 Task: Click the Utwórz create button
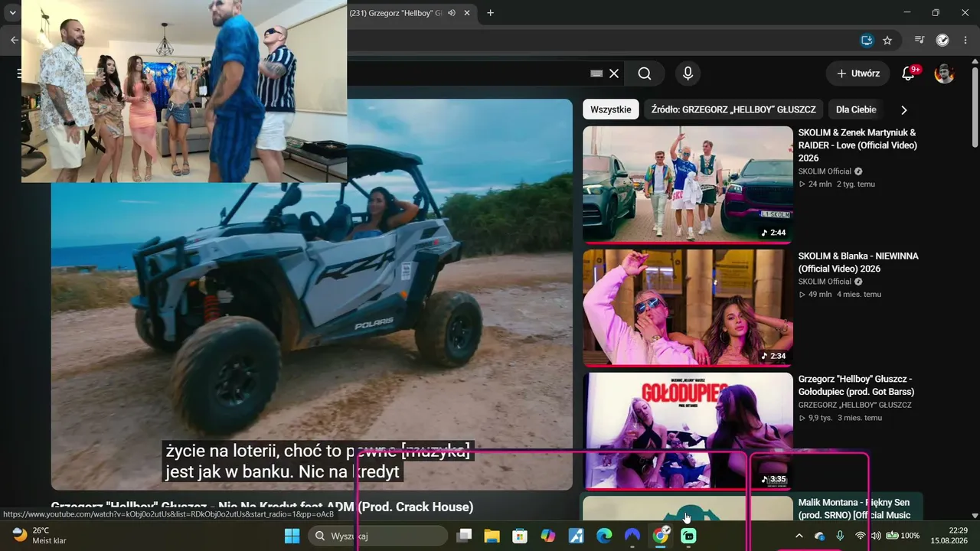[x=857, y=73]
